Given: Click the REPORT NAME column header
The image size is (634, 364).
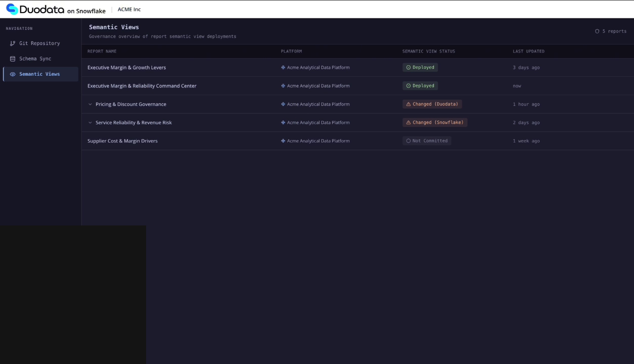Looking at the screenshot, I should (102, 51).
